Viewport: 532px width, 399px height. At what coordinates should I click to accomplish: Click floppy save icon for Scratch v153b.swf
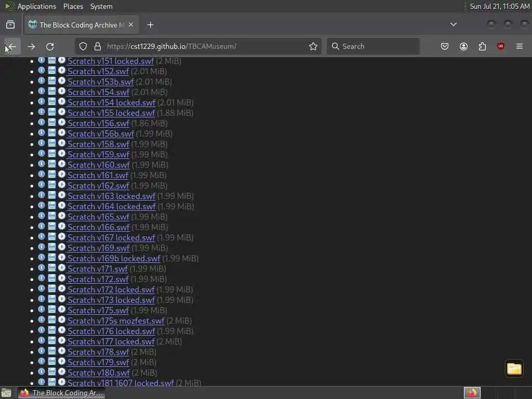pos(51,81)
